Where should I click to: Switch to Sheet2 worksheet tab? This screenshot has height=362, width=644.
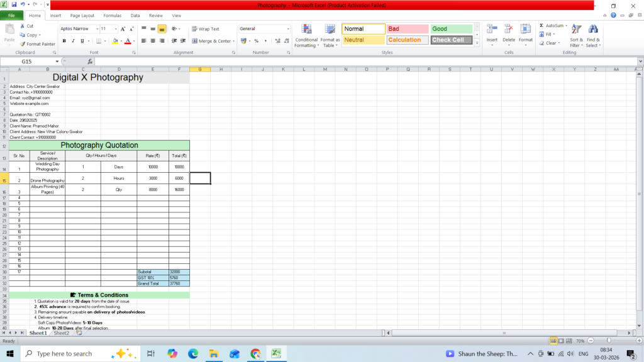click(x=61, y=333)
